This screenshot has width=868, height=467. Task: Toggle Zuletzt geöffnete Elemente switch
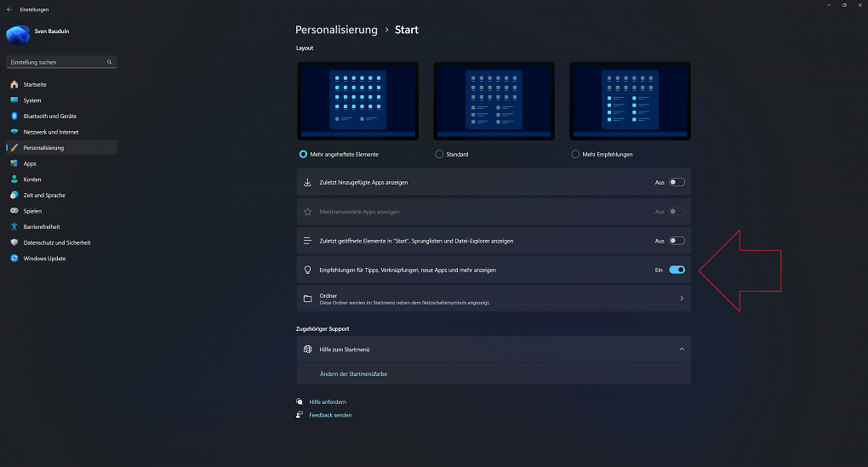[x=677, y=241]
